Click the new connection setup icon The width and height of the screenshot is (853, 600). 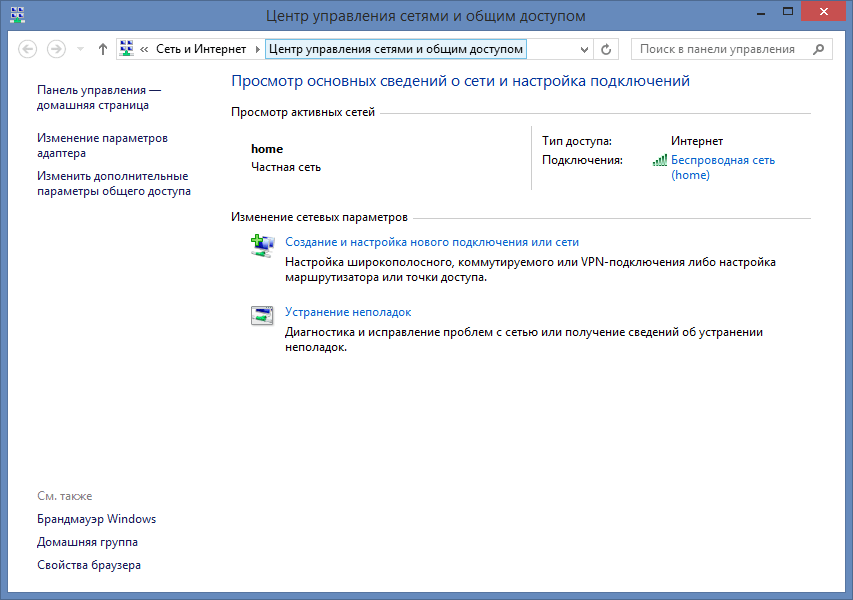click(261, 246)
